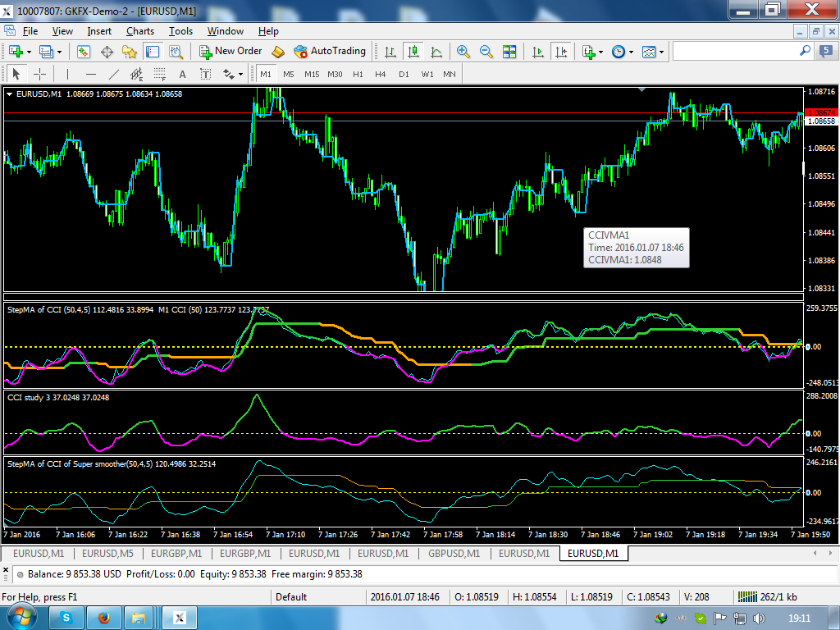Select the Crosshair tool

[x=39, y=74]
